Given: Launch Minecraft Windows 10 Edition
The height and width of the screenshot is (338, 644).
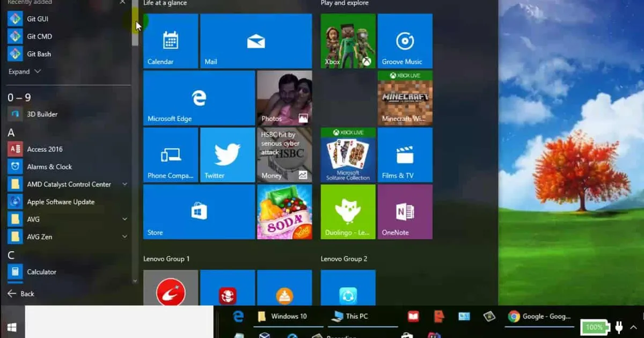Looking at the screenshot, I should pos(405,98).
